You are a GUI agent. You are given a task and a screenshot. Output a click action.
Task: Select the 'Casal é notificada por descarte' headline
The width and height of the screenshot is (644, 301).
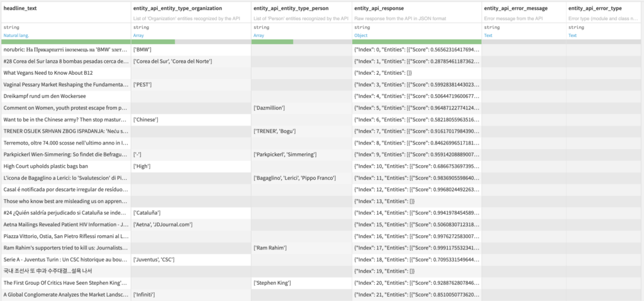tap(65, 189)
